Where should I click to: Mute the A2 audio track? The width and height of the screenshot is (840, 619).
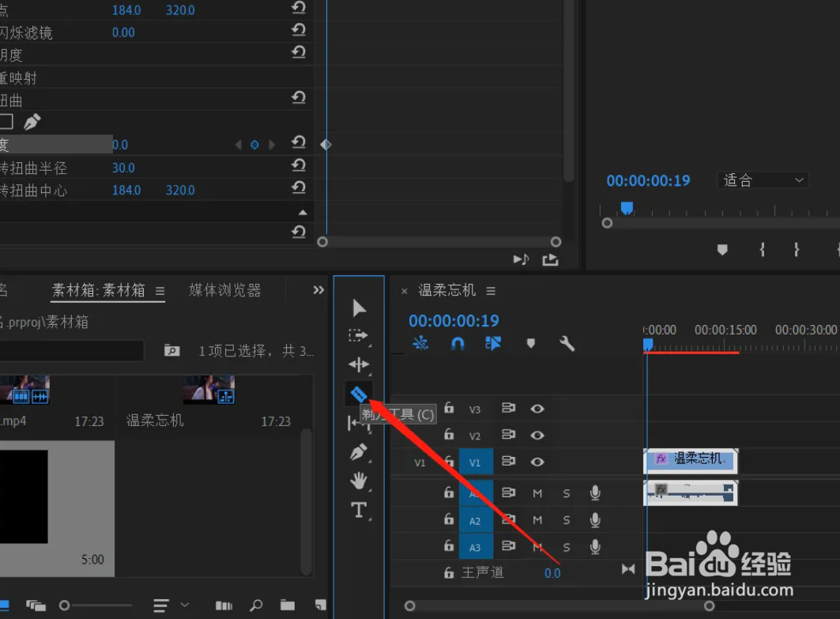tap(537, 520)
